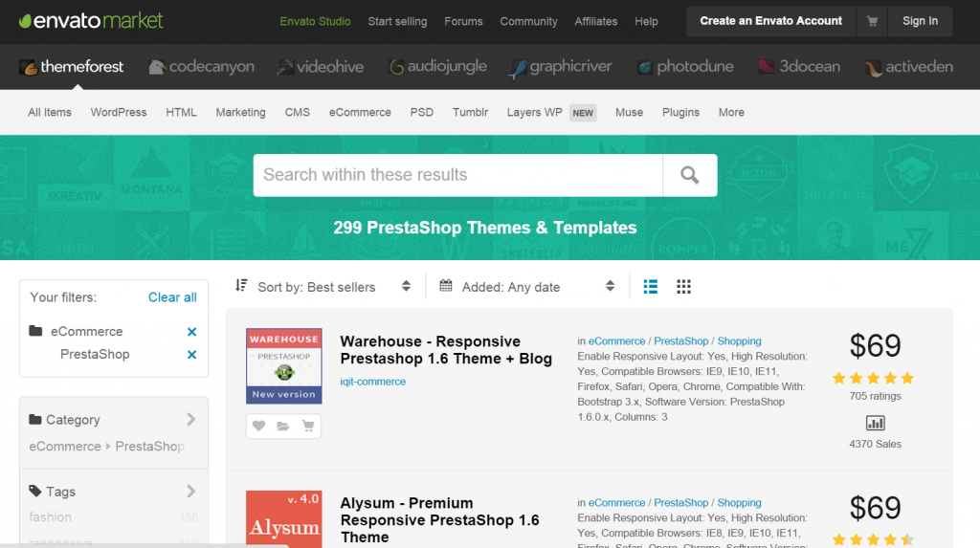The height and width of the screenshot is (548, 980).
Task: Remove the PrestaShop filter
Action: coord(191,355)
